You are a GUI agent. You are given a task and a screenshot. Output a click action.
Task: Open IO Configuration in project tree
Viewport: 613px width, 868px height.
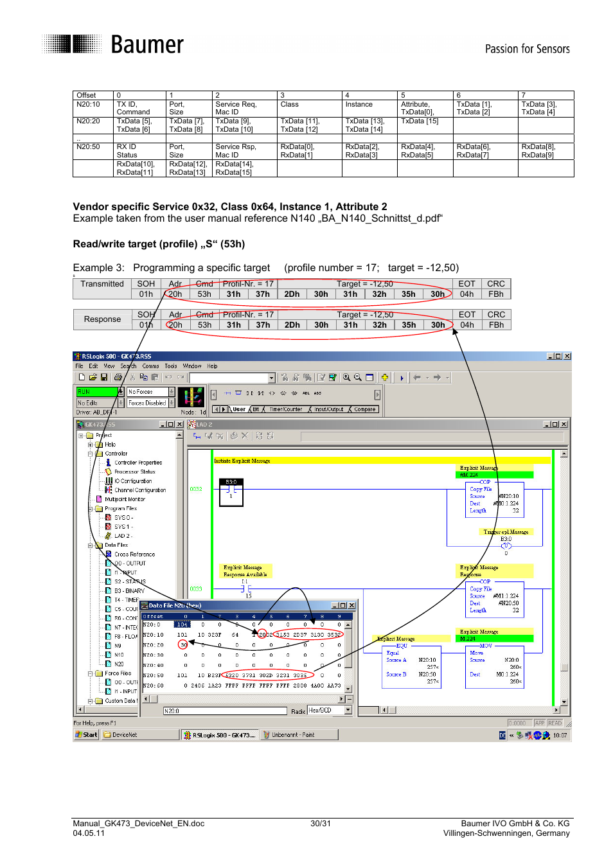[133, 481]
